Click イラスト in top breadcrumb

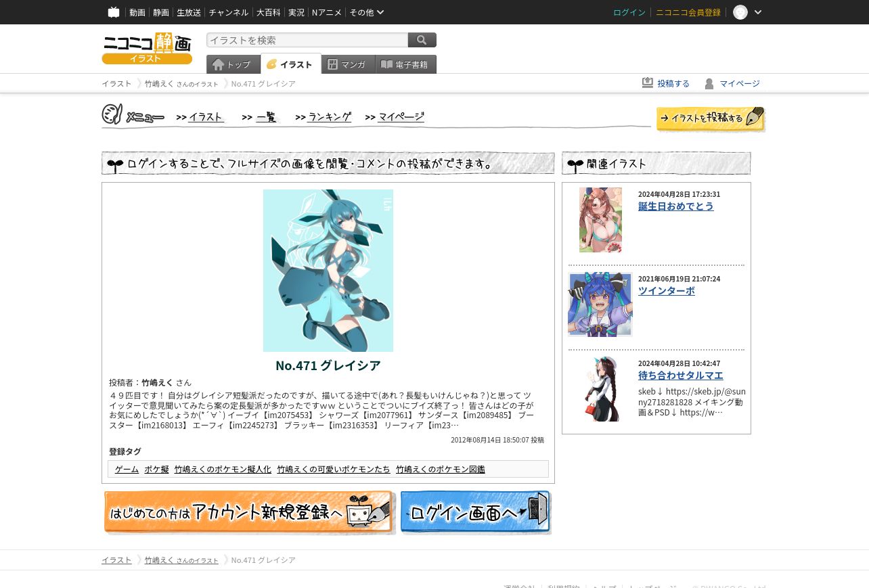click(x=116, y=84)
